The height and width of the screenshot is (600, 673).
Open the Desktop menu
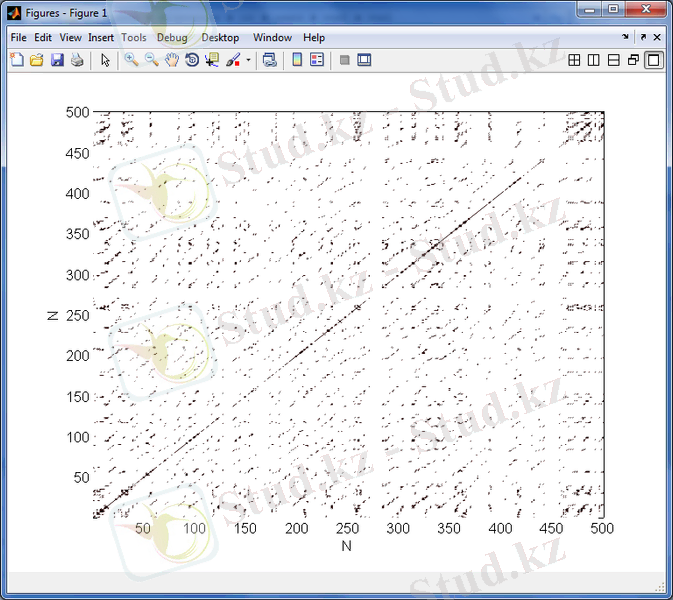click(x=220, y=38)
